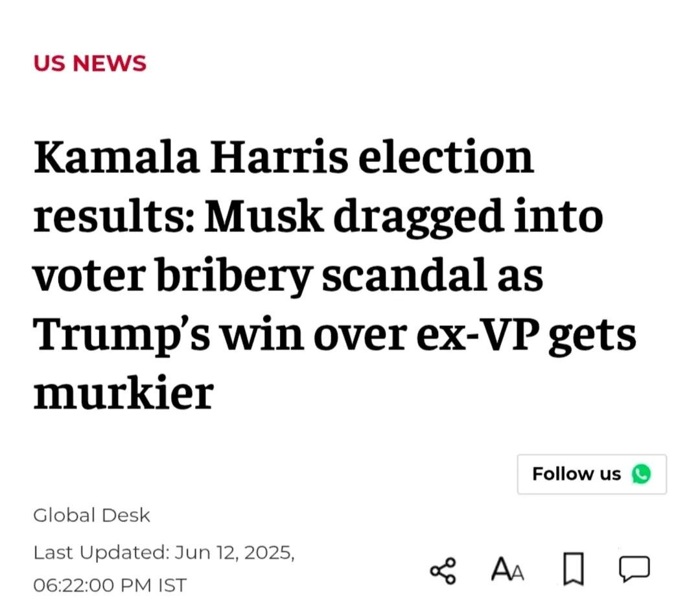The height and width of the screenshot is (616, 700).
Task: Open the Aa font size adjuster
Action: click(507, 569)
